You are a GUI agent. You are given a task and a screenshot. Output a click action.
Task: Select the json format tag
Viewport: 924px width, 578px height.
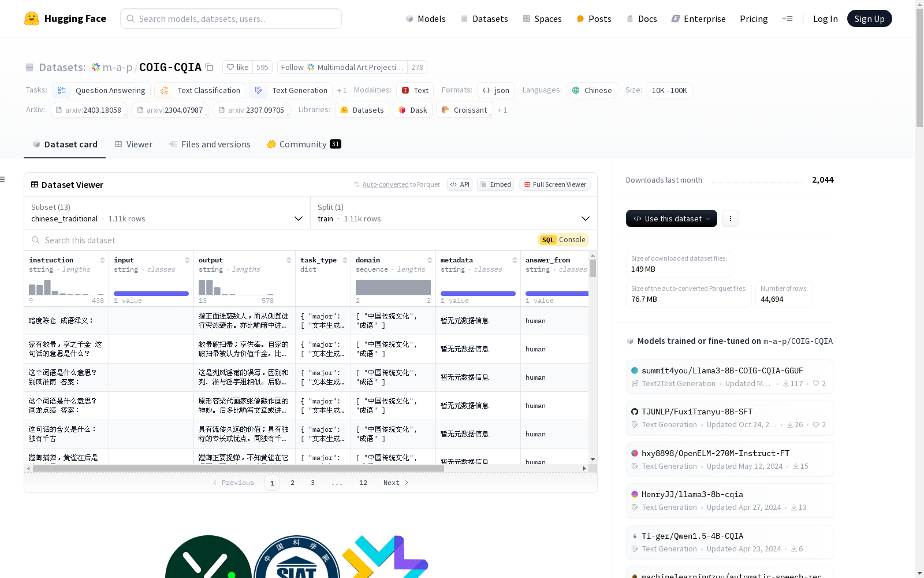(496, 90)
